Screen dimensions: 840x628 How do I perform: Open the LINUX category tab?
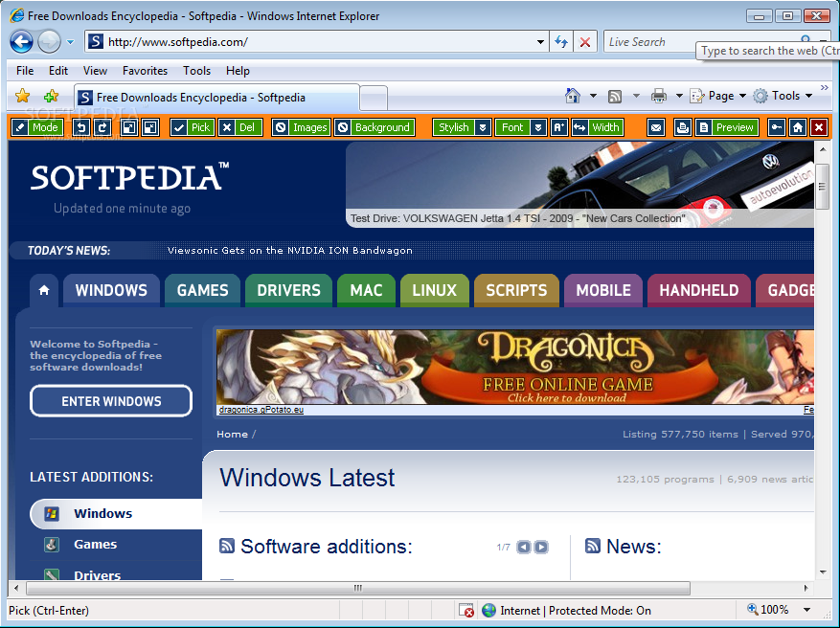click(x=435, y=290)
